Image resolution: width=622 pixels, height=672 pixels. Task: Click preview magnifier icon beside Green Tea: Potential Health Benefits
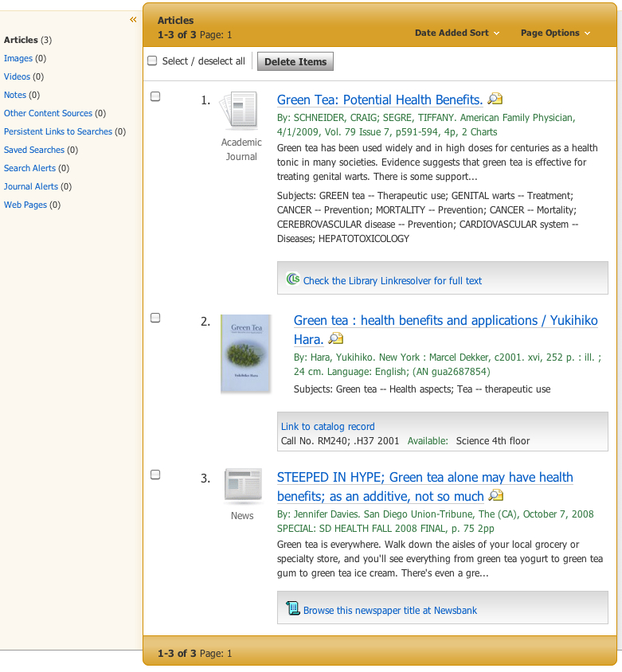[x=495, y=100]
